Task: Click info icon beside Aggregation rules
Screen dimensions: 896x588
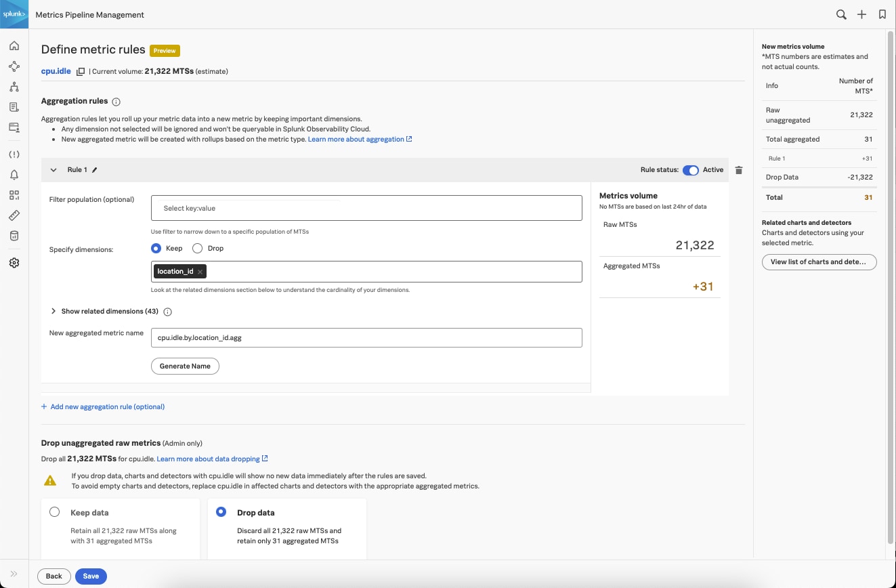Action: pos(116,102)
